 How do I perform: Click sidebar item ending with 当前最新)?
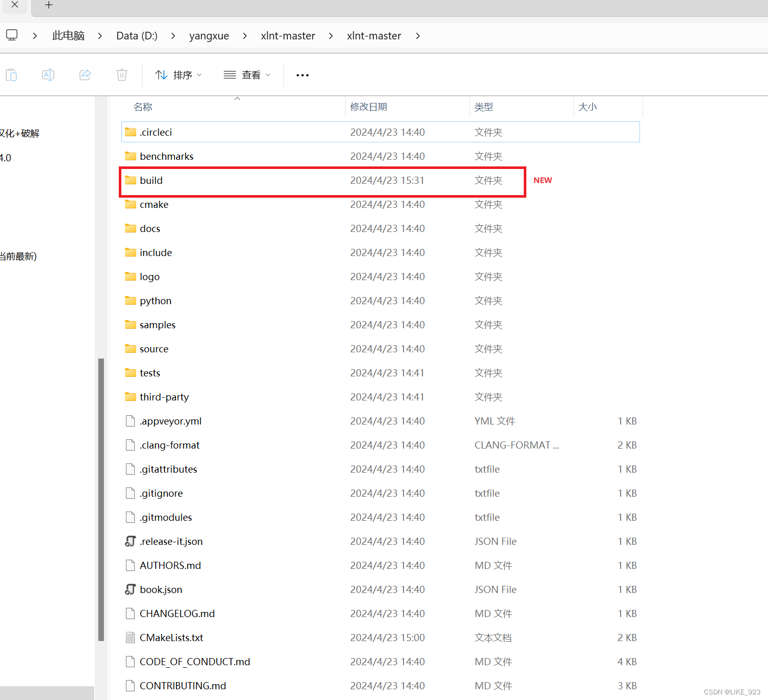[x=18, y=257]
